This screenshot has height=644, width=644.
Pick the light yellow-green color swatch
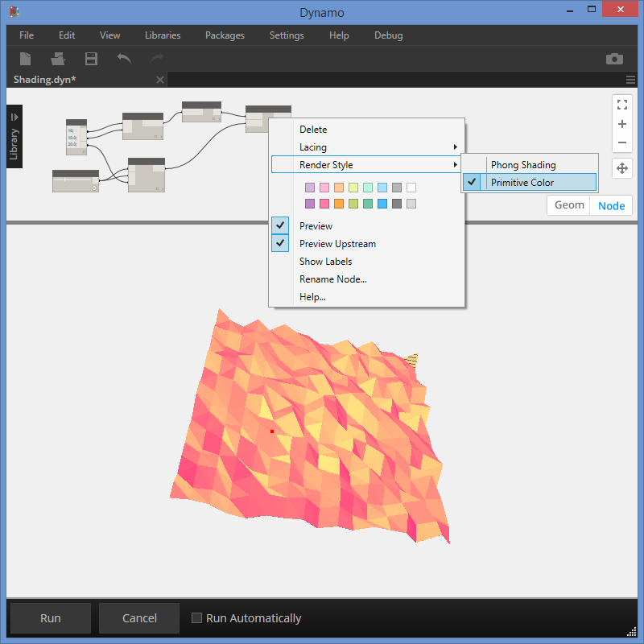point(353,188)
